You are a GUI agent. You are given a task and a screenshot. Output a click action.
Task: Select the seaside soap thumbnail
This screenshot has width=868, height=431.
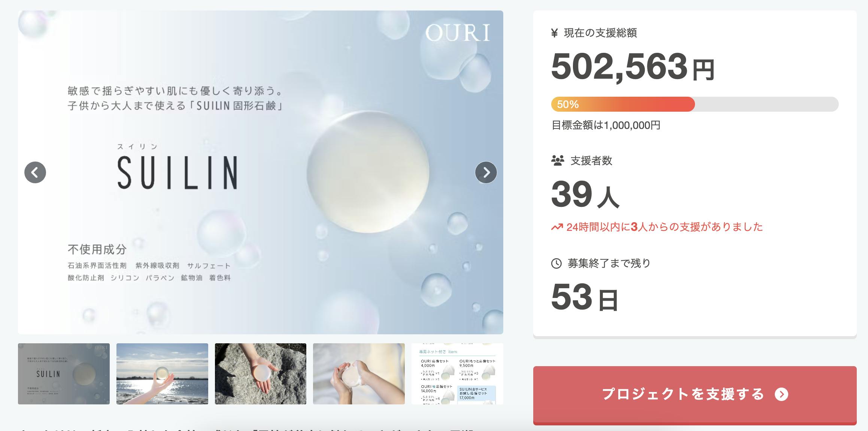162,374
